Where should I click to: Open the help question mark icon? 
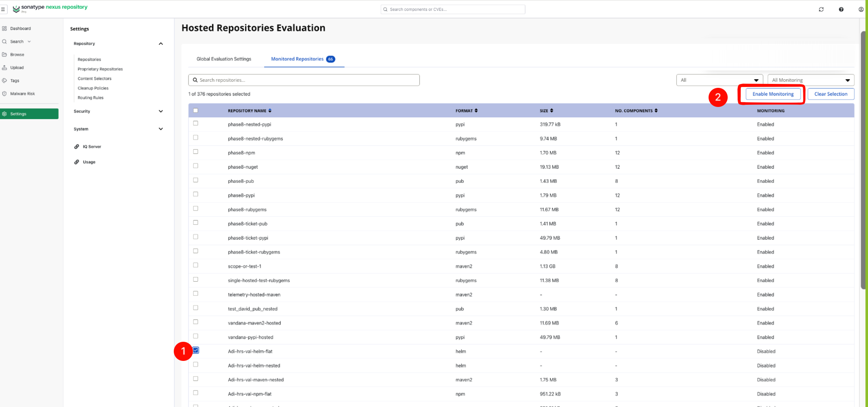841,9
